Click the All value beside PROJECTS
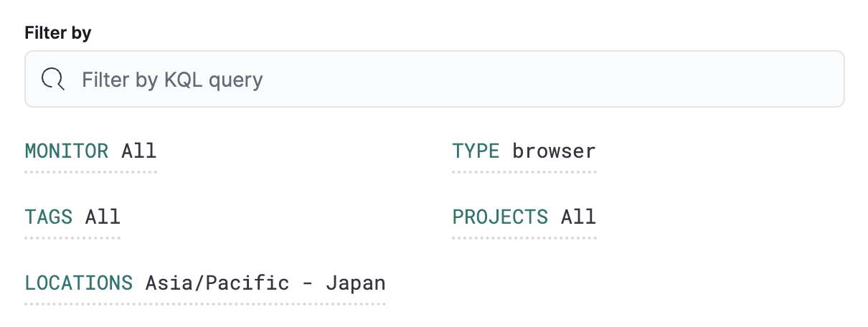The width and height of the screenshot is (868, 327). coord(578,217)
